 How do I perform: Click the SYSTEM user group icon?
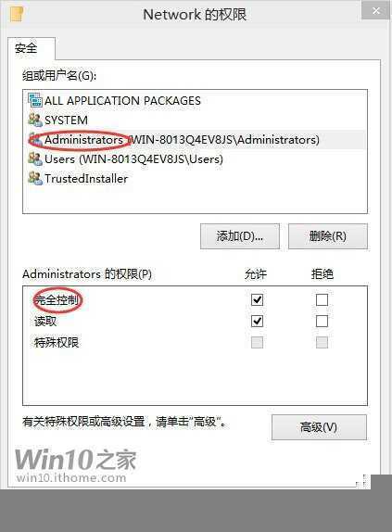[35, 120]
